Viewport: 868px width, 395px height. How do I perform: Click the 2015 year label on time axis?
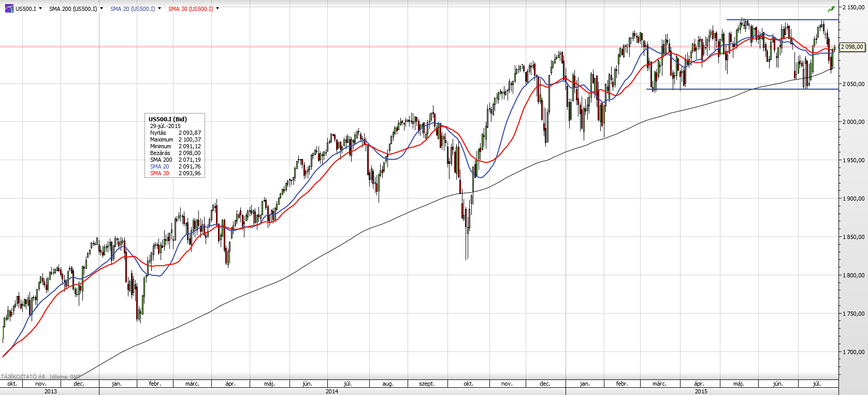701,391
